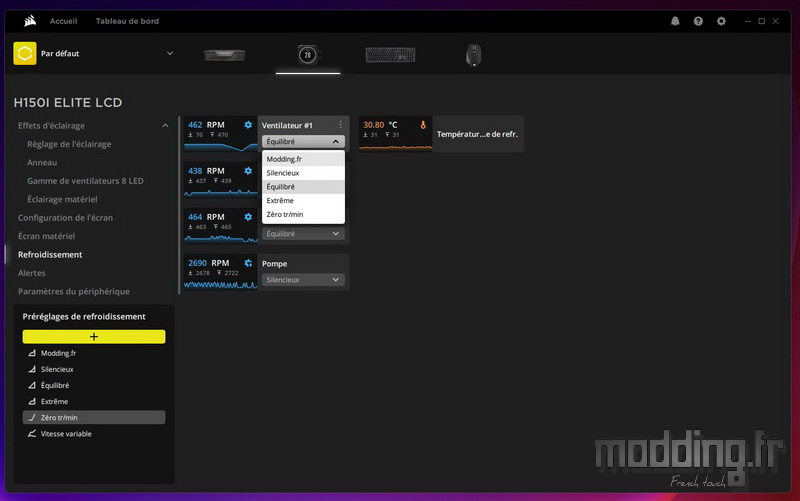This screenshot has width=800, height=501.
Task: Open Paramètres du périphérique
Action: [73, 291]
